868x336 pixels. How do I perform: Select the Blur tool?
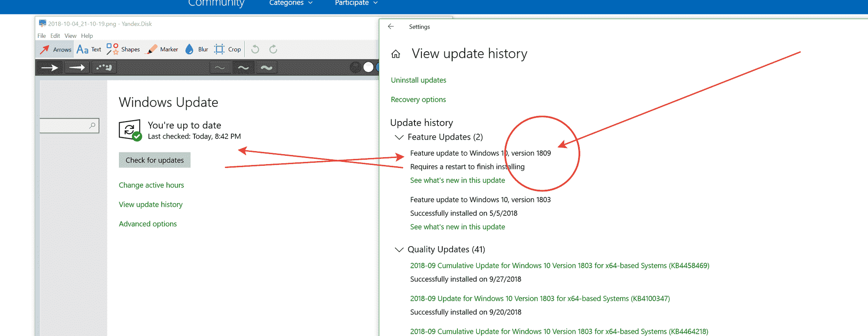pos(197,49)
